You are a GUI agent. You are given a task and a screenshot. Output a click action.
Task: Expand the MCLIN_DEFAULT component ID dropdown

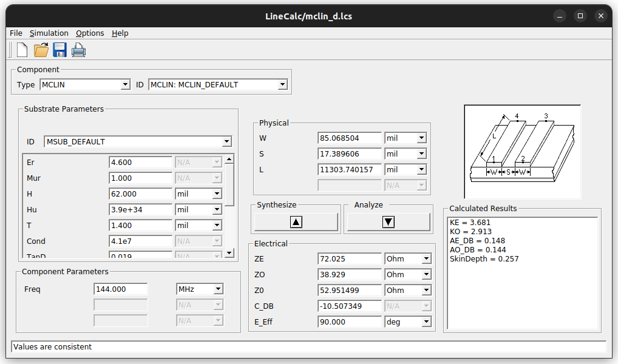click(282, 84)
